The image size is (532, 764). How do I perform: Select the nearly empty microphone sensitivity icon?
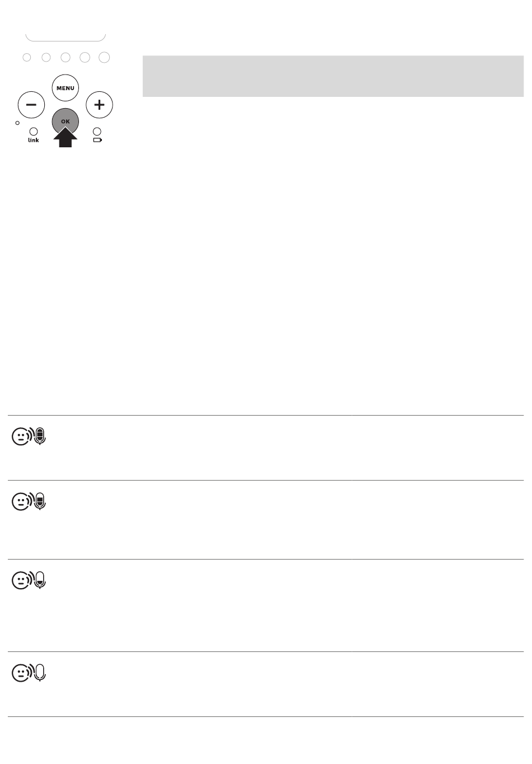point(29,580)
